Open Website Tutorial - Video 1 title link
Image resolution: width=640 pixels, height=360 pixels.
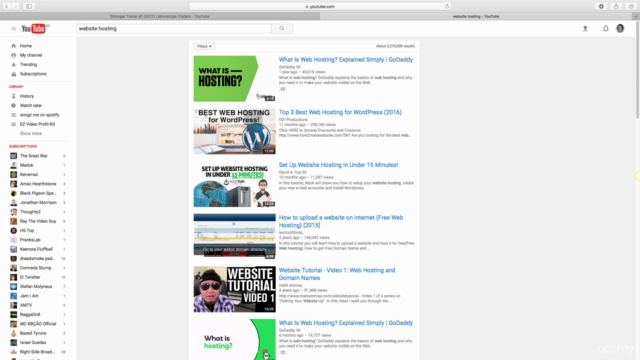click(x=337, y=274)
